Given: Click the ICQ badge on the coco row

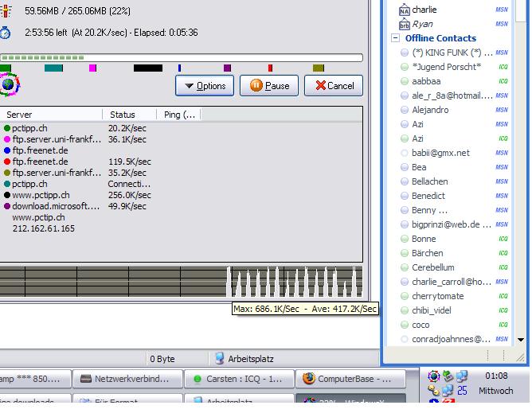Looking at the screenshot, I should coord(503,325).
